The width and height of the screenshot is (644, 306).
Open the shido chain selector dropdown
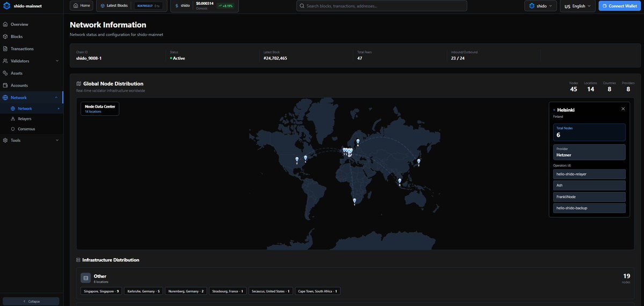pos(540,6)
